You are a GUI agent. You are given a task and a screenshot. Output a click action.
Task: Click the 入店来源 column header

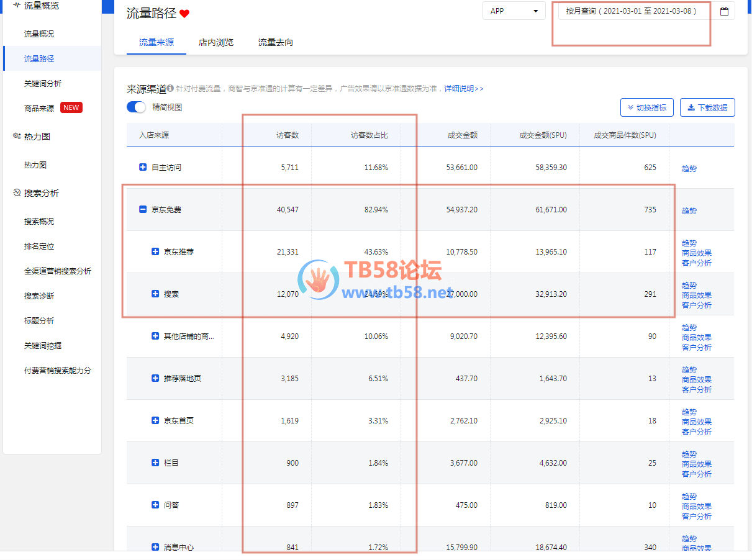click(154, 135)
